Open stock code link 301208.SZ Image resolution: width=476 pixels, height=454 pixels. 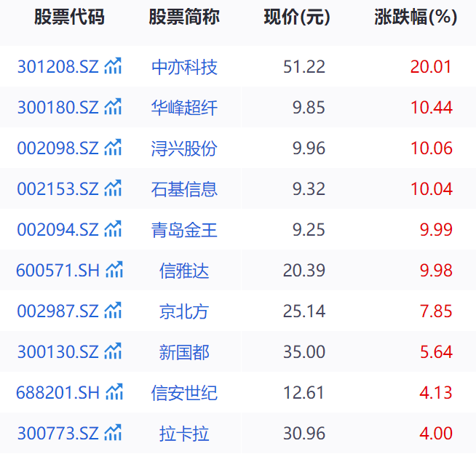click(x=58, y=67)
